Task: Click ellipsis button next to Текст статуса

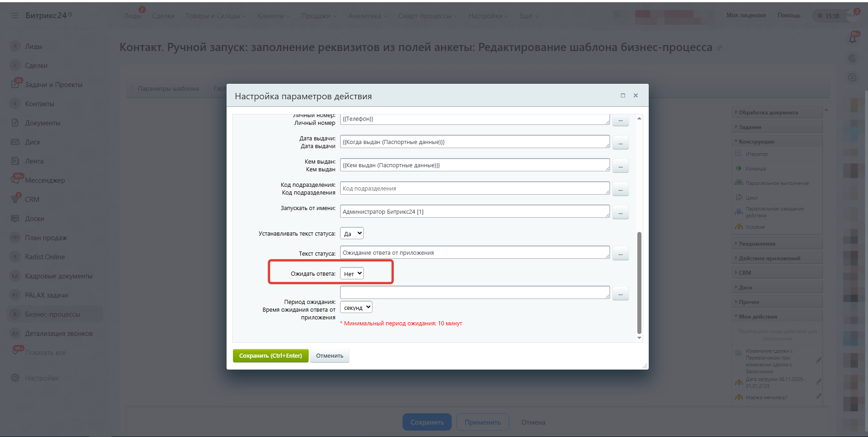Action: click(x=620, y=253)
